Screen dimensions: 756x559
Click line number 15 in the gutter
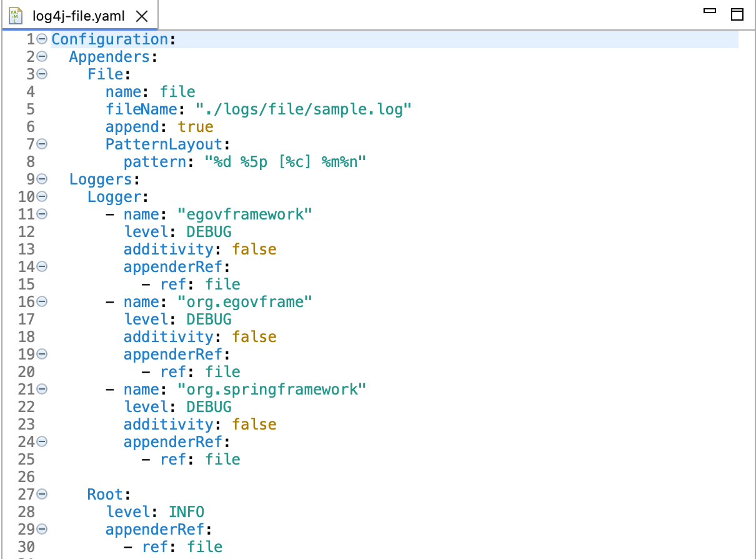[25, 284]
